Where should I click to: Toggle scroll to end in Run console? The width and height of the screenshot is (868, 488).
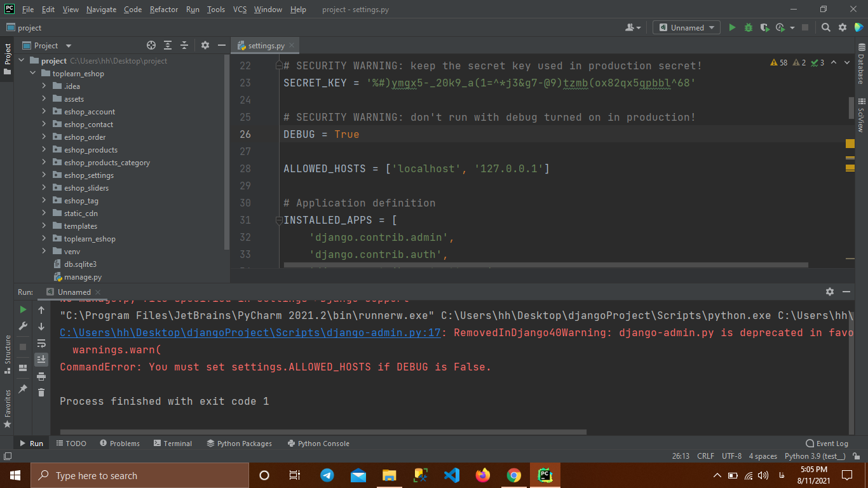pyautogui.click(x=41, y=360)
